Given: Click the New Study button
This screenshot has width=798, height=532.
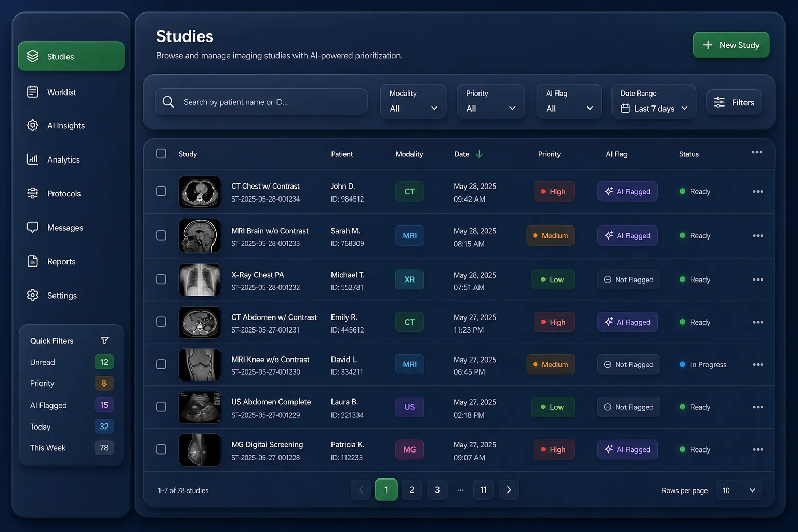Looking at the screenshot, I should click(731, 45).
